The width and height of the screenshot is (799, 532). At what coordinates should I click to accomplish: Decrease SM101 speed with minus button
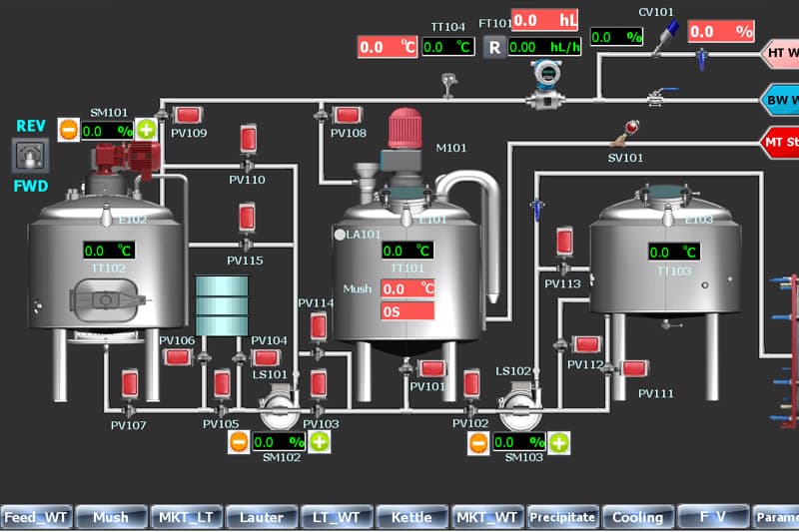tap(69, 130)
